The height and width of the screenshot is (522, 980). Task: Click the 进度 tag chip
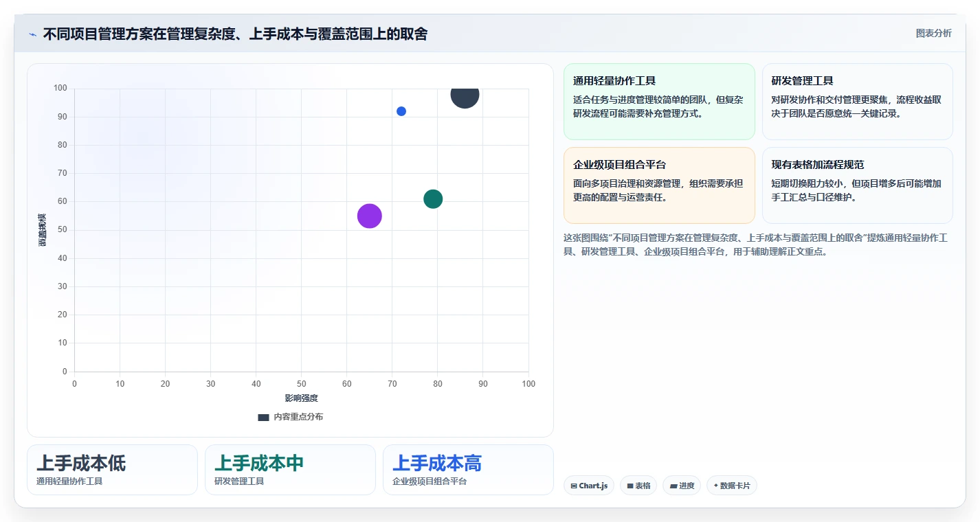[682, 486]
